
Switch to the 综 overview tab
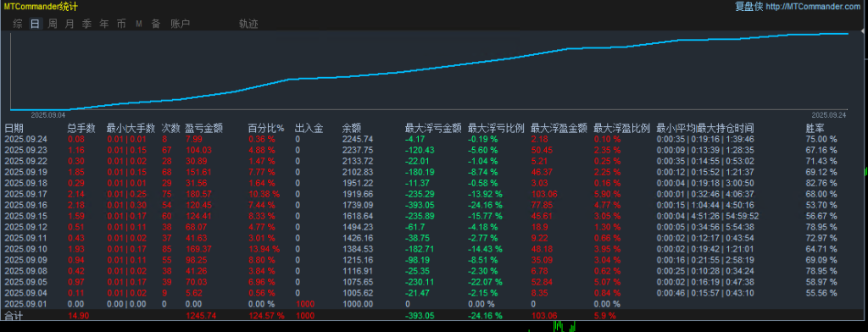tap(18, 24)
